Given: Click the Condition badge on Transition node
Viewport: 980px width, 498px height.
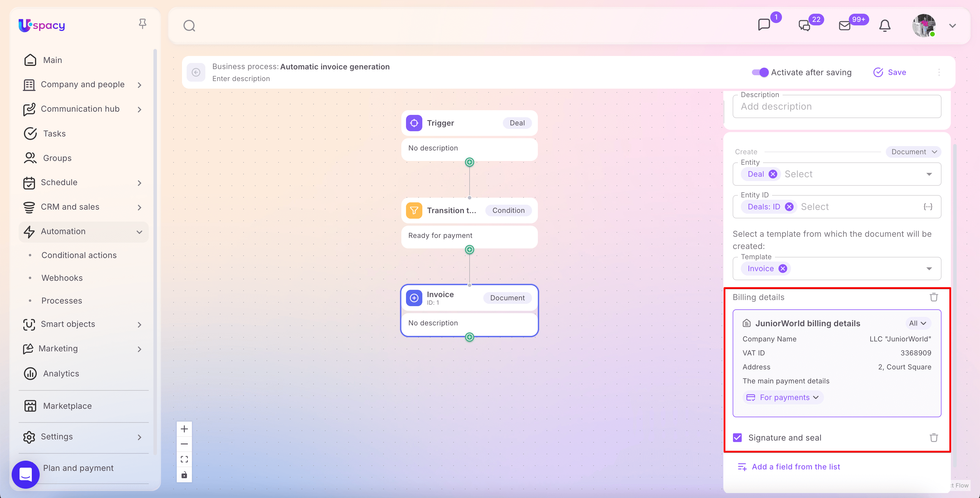Looking at the screenshot, I should tap(508, 211).
